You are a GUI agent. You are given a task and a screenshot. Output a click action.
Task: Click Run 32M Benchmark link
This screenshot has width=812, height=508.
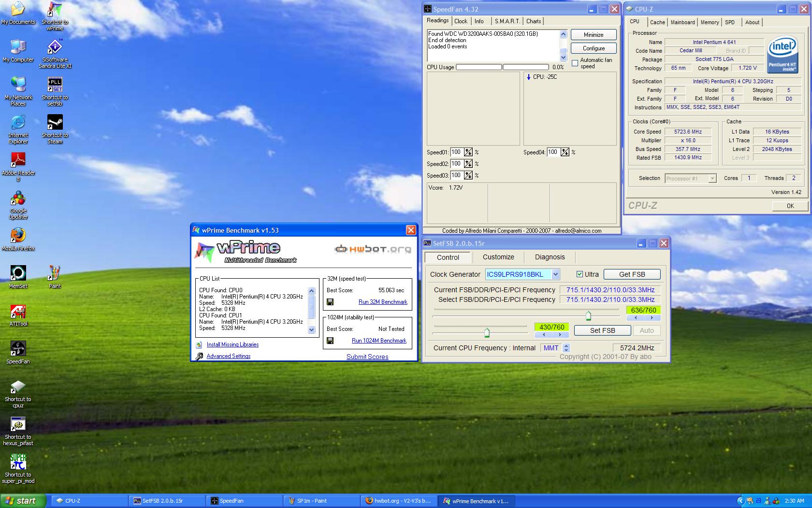coord(383,302)
